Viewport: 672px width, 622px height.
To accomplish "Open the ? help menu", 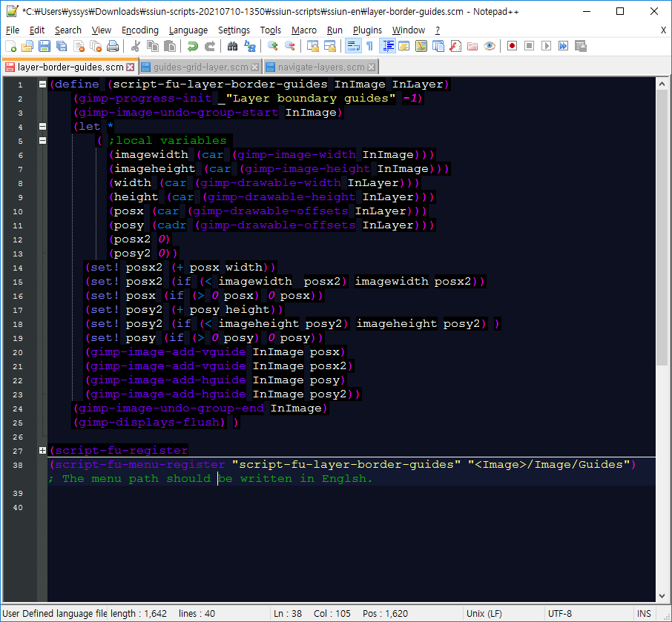I will coord(437,30).
